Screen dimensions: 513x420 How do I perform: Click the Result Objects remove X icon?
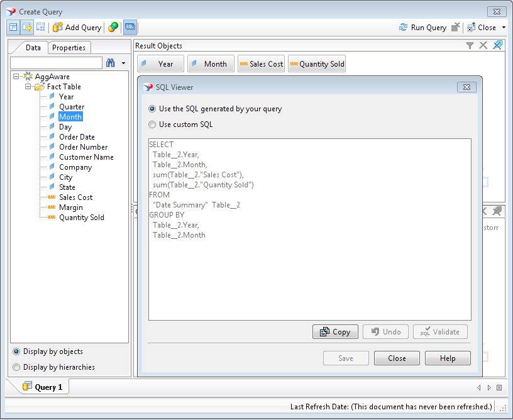pyautogui.click(x=483, y=45)
